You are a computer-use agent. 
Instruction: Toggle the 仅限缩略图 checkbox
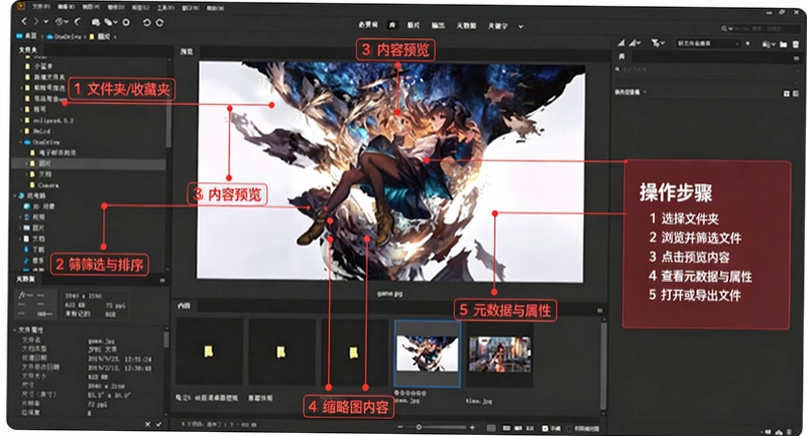pyautogui.click(x=569, y=428)
